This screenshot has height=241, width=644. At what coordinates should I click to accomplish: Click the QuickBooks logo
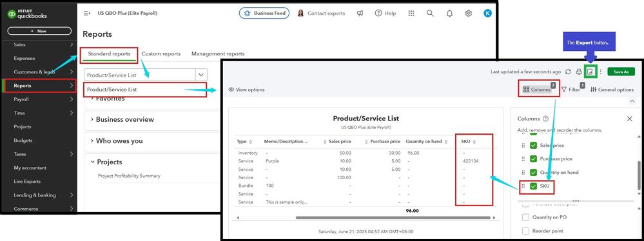coord(27,14)
